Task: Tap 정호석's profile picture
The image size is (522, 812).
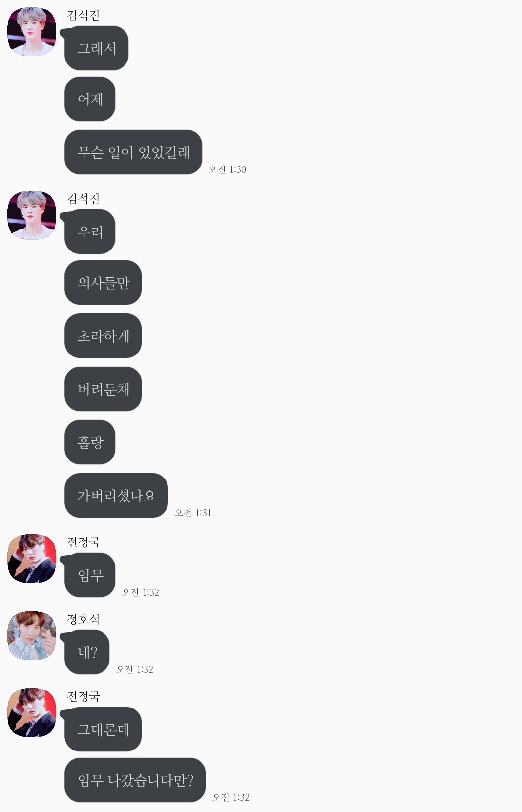Action: click(x=32, y=636)
